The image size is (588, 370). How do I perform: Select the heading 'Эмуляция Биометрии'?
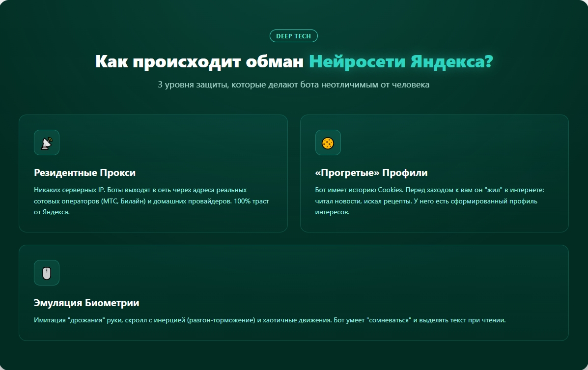[x=86, y=303]
